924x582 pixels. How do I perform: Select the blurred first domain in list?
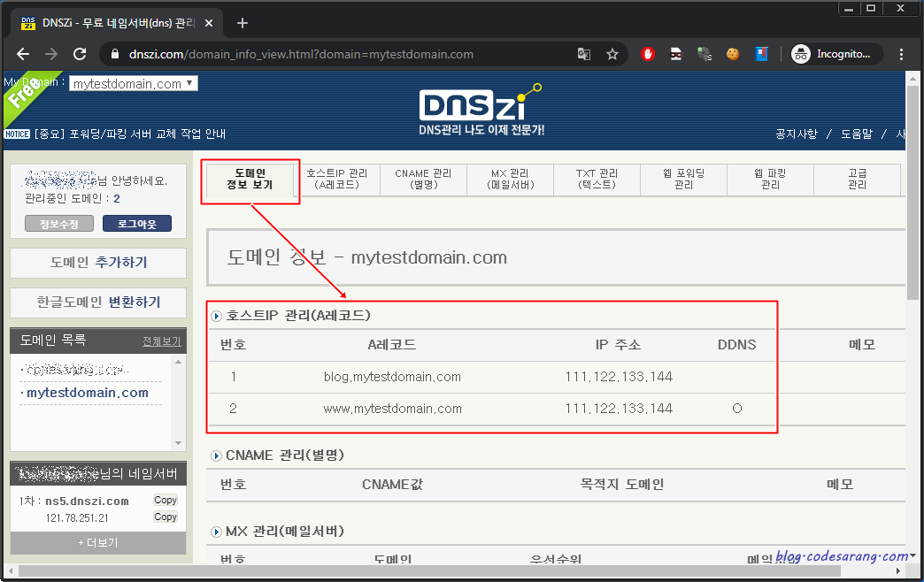point(77,370)
